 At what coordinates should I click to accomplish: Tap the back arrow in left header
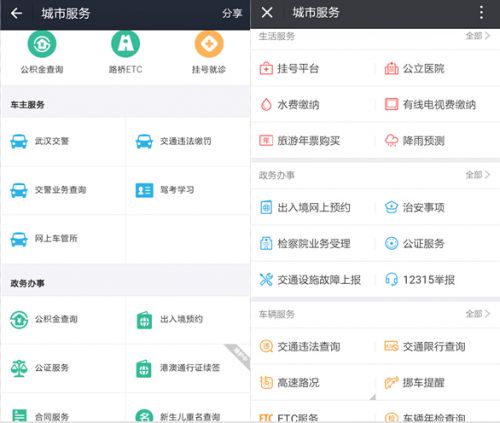coord(16,13)
